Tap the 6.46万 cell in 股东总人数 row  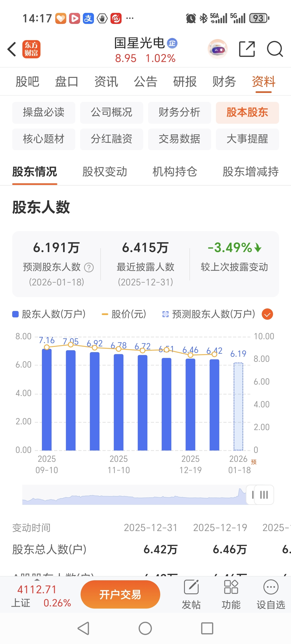point(230,549)
